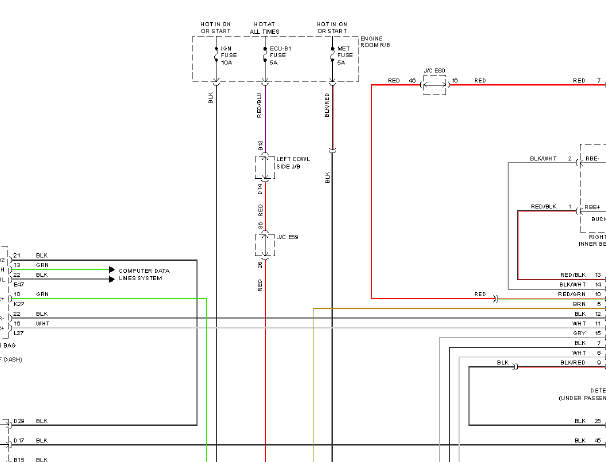Select 'HOT IN ON OR START' above IGN fuse

click(x=215, y=27)
